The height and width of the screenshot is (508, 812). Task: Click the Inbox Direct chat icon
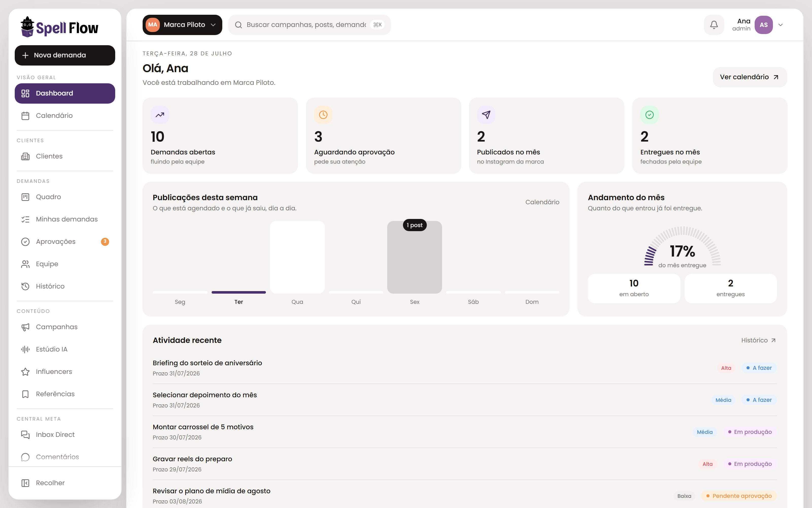tap(25, 435)
